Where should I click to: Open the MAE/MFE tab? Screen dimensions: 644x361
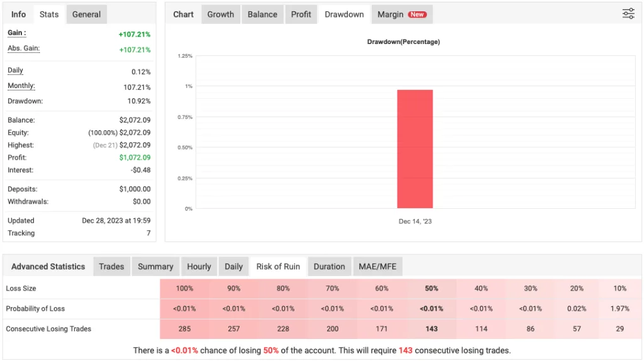[377, 267]
